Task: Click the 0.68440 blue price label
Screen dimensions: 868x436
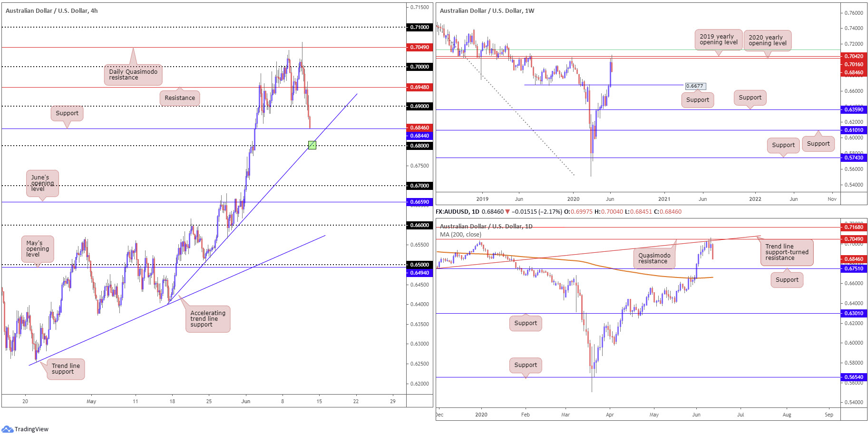Action: 419,136
